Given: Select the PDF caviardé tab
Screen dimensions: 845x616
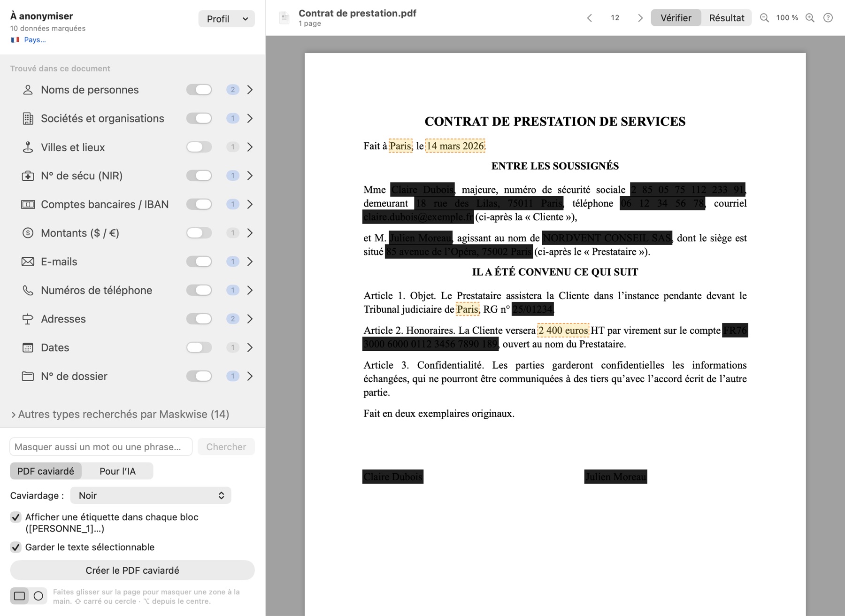Looking at the screenshot, I should pyautogui.click(x=46, y=471).
